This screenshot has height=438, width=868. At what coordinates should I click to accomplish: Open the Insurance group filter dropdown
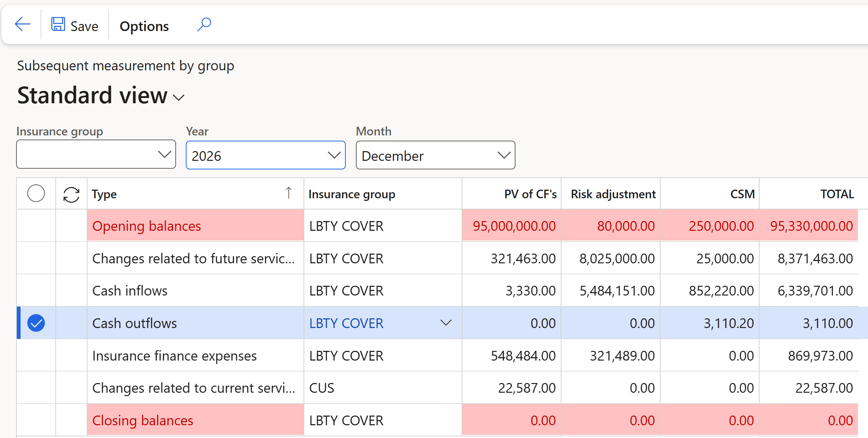164,154
